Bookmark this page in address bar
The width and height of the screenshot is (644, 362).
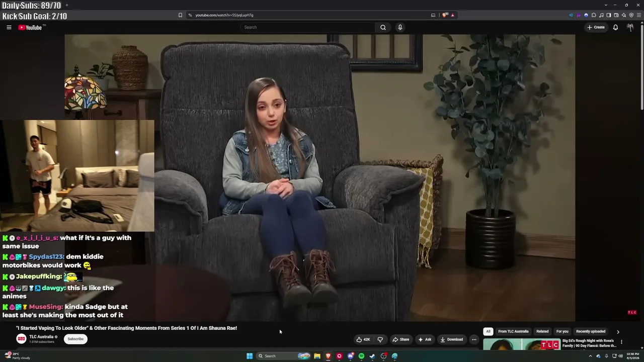[180, 15]
